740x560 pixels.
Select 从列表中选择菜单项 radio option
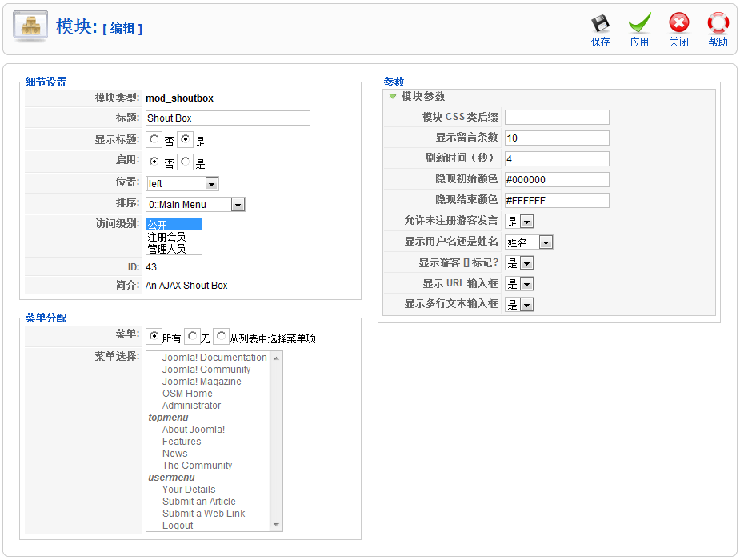coord(222,337)
